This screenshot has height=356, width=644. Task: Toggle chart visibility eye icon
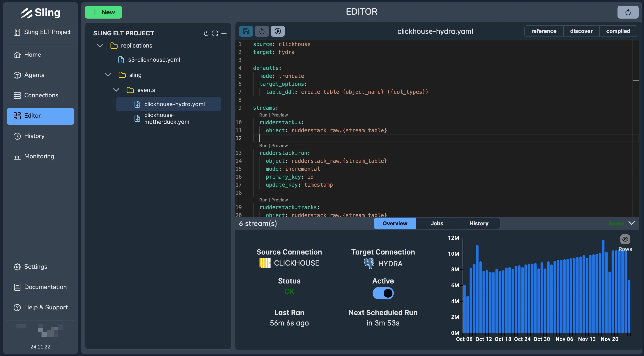625,239
